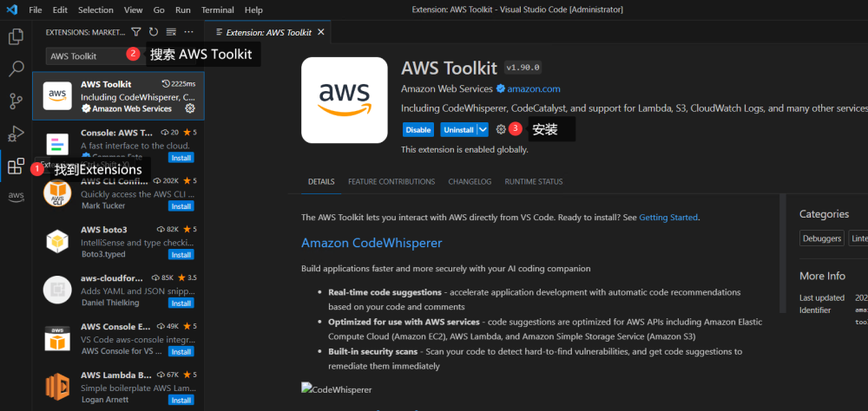868x411 pixels.
Task: Open the Uninstall dropdown arrow
Action: (483, 129)
